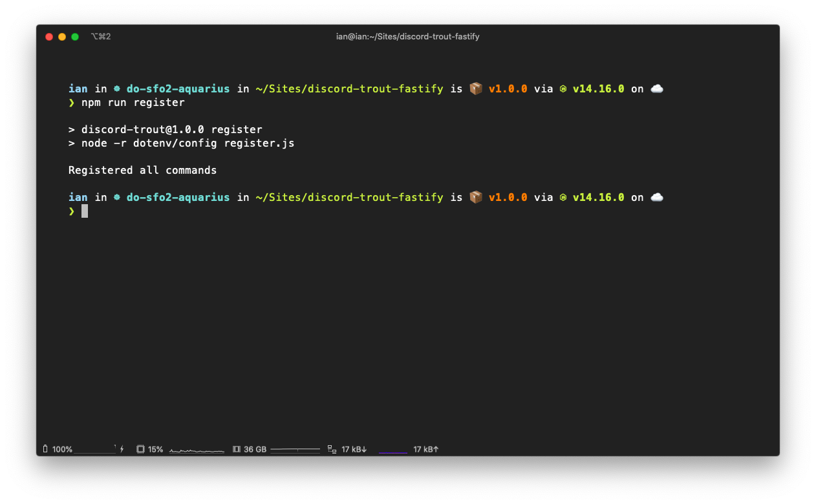The image size is (816, 504).
Task: Click the window title ian@ian:~/Sites/discord-trout-fastify
Action: [x=407, y=37]
